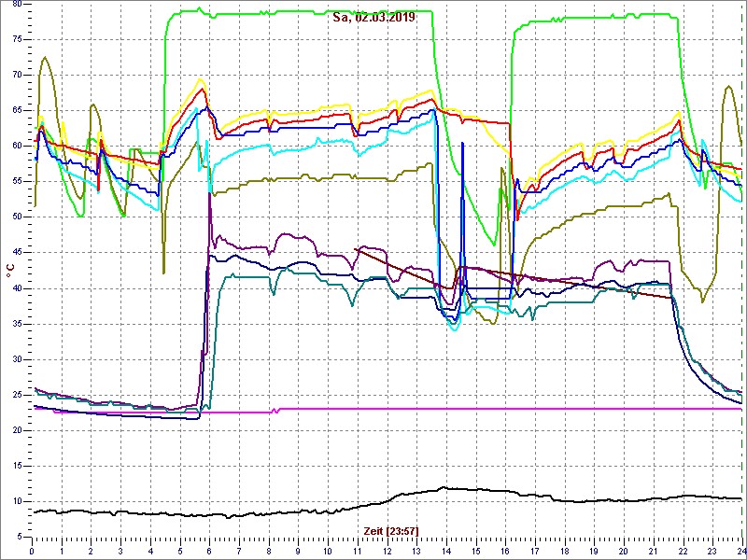This screenshot has height=560, width=747.
Task: Click hour 6 on the time axis
Action: 209,549
